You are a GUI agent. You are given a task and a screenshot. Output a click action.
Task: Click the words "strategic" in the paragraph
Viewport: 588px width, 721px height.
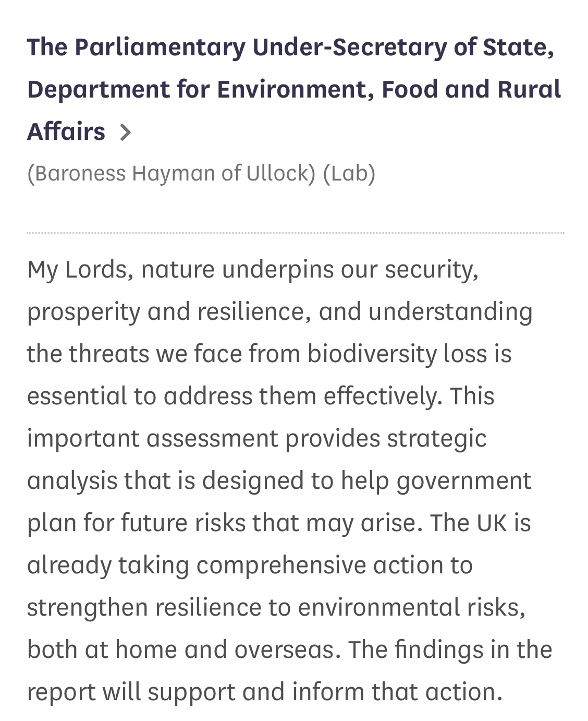click(x=436, y=438)
